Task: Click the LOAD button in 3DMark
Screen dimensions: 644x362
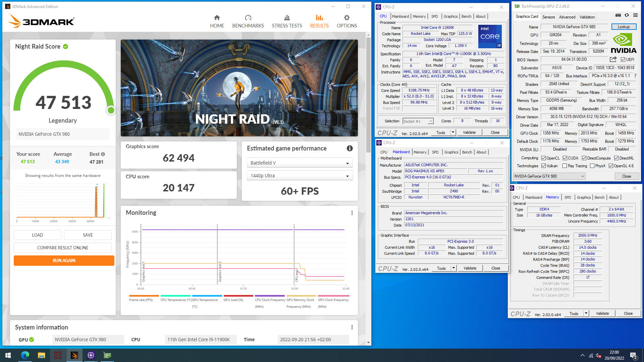Action: coord(38,235)
